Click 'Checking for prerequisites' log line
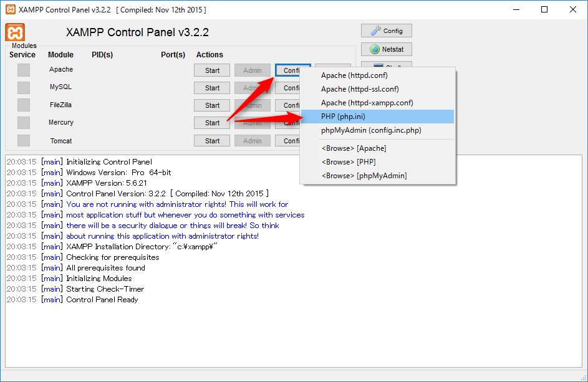The height and width of the screenshot is (382, 588). click(x=83, y=257)
